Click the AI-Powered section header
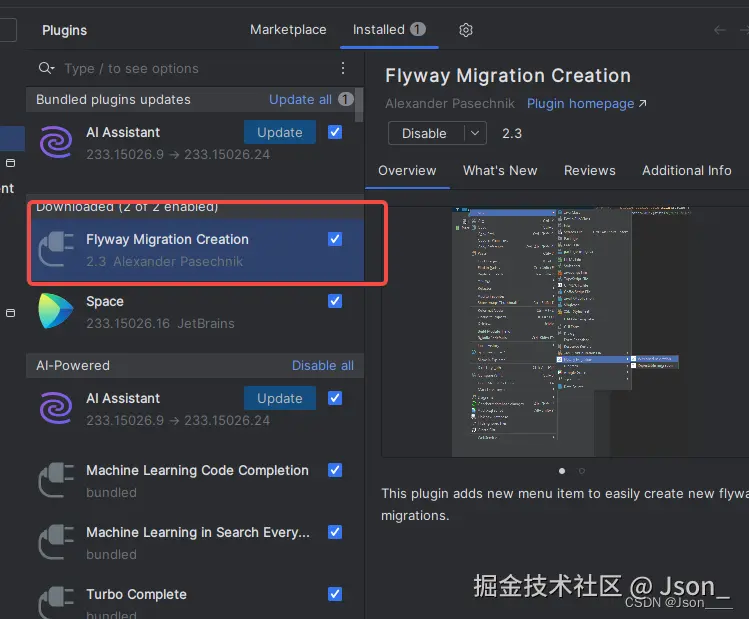749x619 pixels. 195,365
